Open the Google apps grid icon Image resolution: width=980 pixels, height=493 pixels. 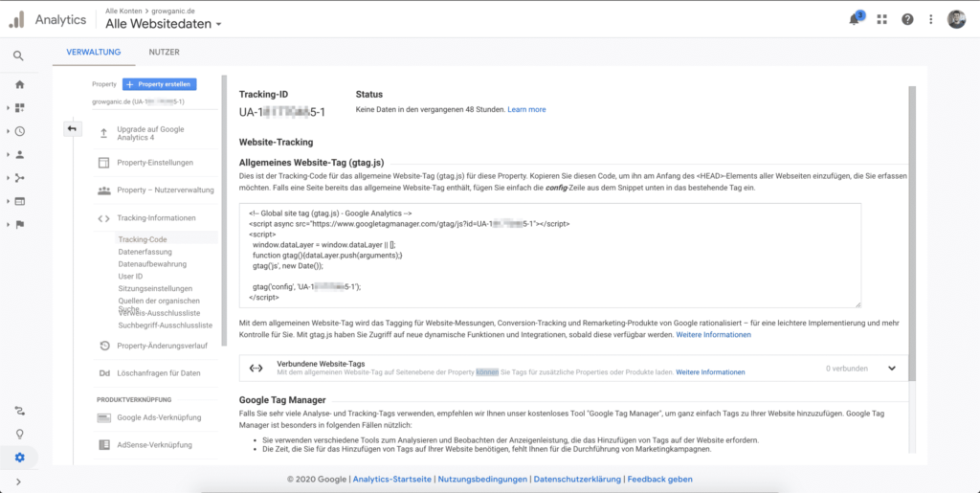tap(881, 19)
